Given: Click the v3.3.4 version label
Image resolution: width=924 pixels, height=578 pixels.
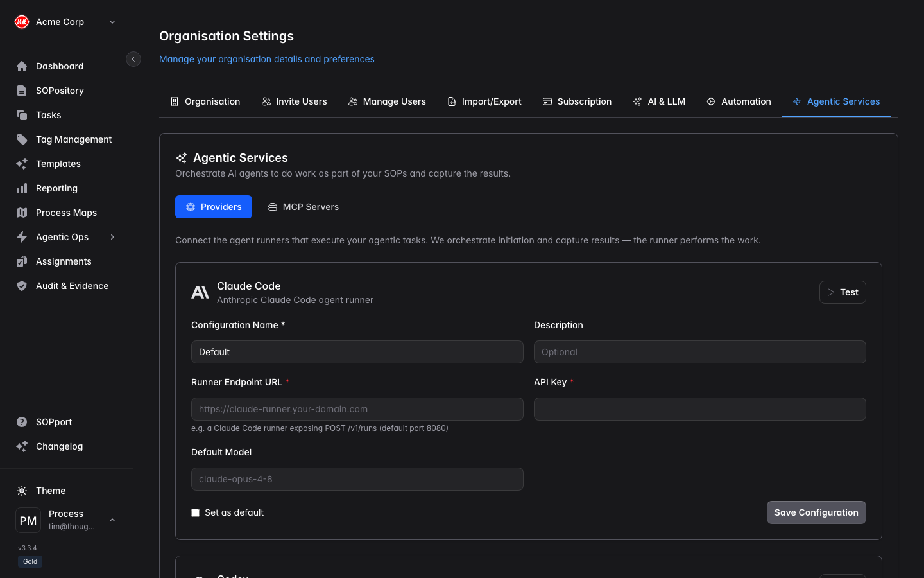Looking at the screenshot, I should tap(27, 548).
